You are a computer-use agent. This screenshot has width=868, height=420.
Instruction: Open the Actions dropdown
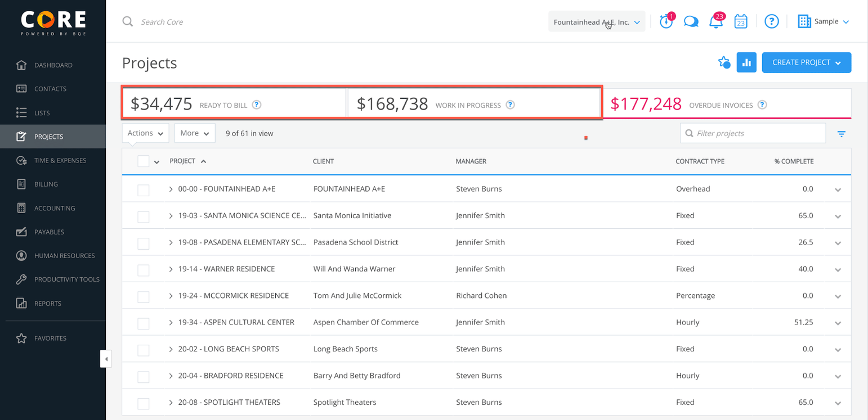(145, 133)
